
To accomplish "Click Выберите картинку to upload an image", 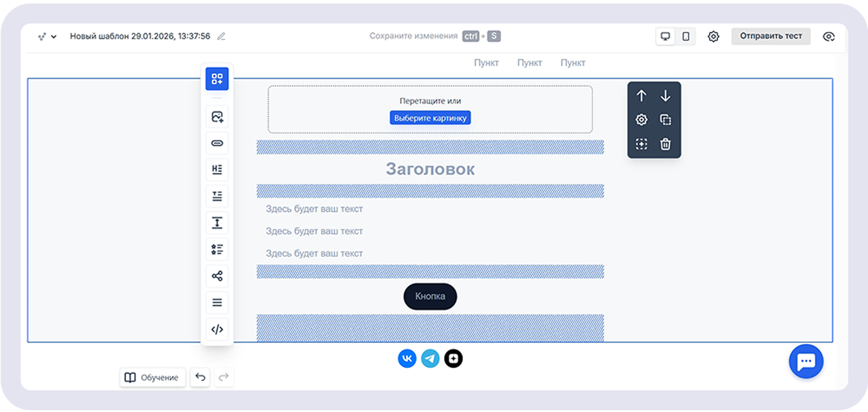I will pyautogui.click(x=430, y=118).
